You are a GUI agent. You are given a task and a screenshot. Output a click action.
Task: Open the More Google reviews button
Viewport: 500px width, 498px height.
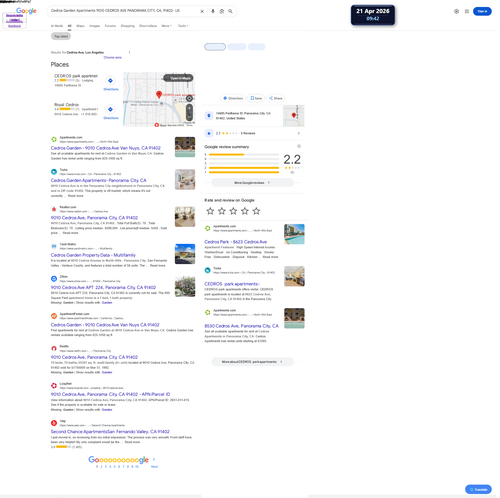[252, 183]
